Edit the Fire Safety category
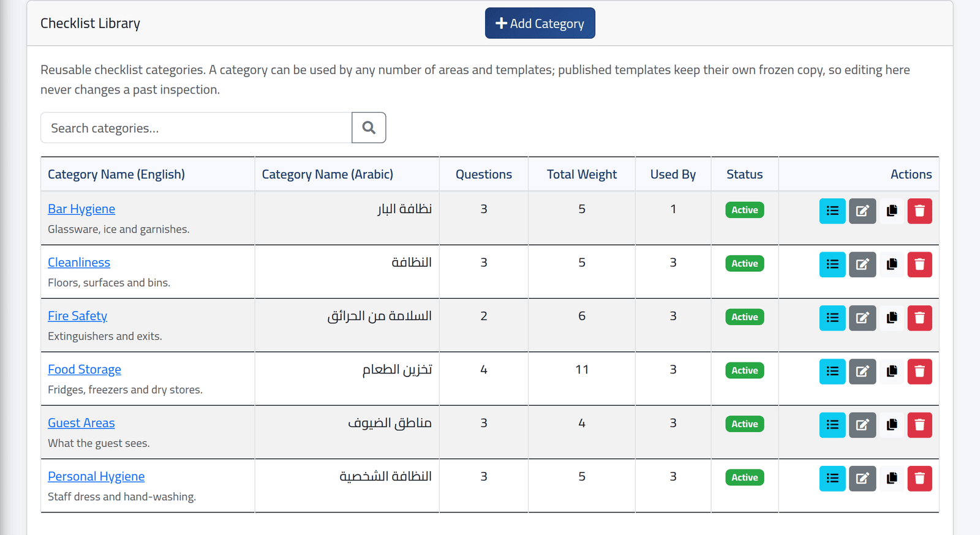Viewport: 980px width, 535px height. coord(862,318)
